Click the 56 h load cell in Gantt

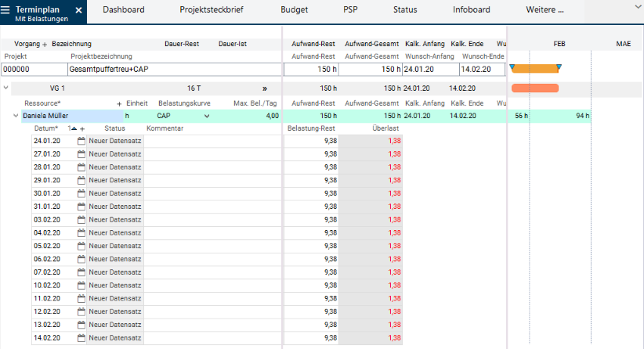tap(521, 116)
